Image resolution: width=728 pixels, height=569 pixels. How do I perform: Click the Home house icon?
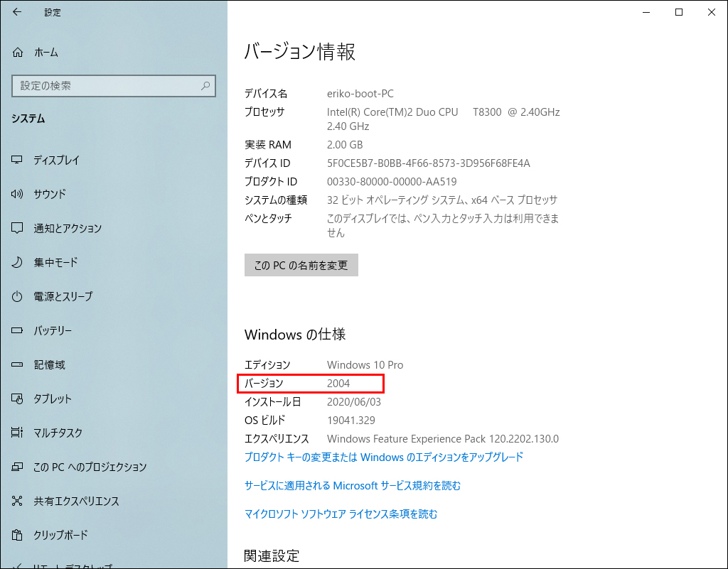(18, 53)
